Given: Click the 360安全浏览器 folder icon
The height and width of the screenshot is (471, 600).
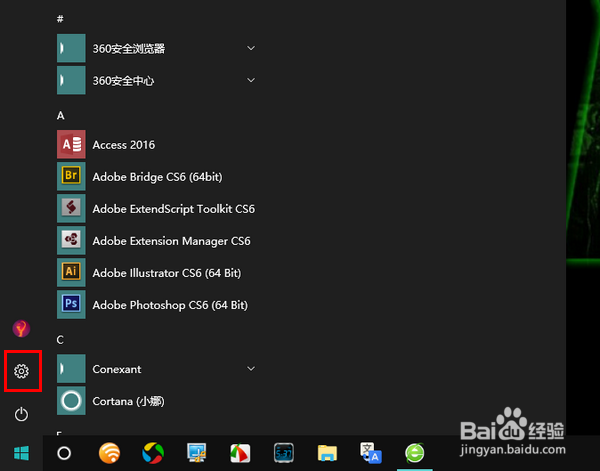Looking at the screenshot, I should click(x=71, y=48).
